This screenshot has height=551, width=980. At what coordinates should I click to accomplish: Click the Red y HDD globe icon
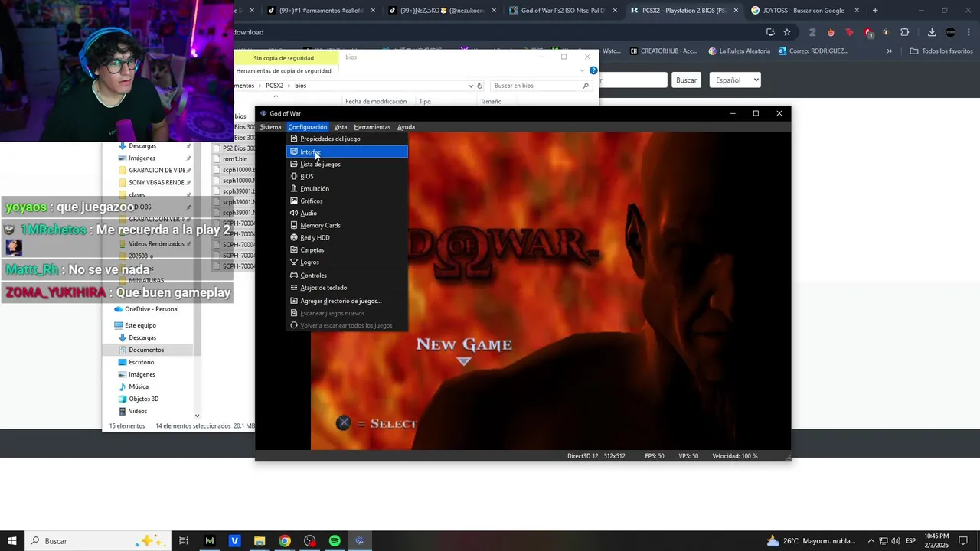coord(294,237)
